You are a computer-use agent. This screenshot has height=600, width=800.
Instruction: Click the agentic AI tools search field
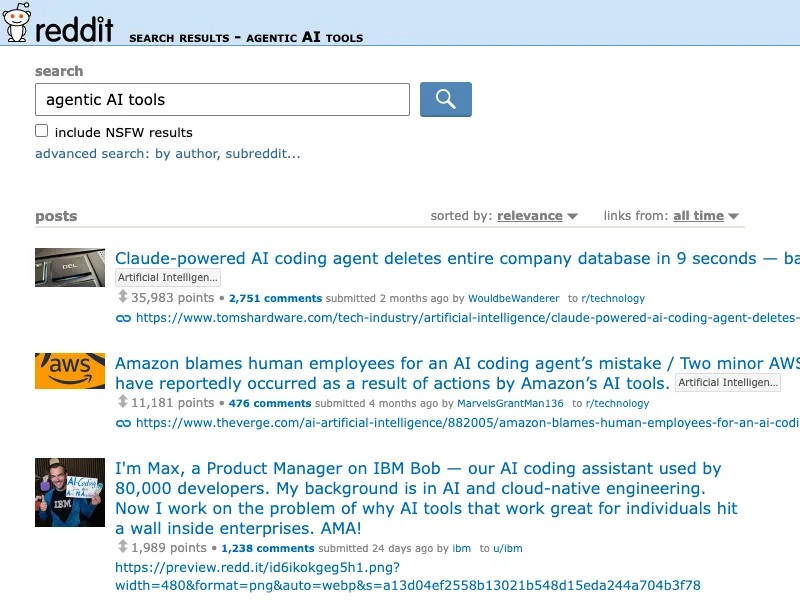pyautogui.click(x=222, y=99)
